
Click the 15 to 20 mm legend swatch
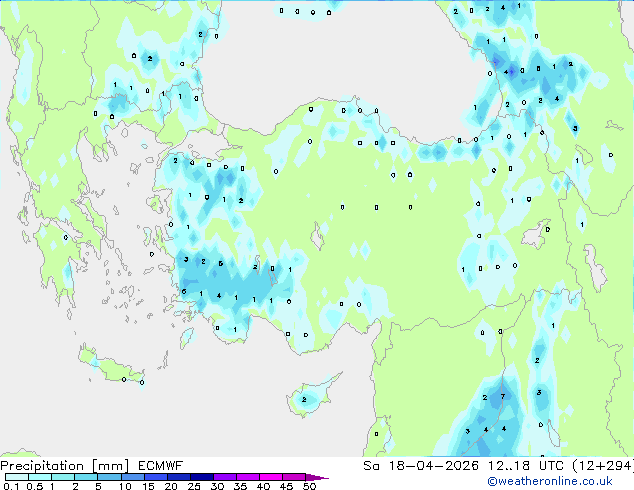coord(156,477)
